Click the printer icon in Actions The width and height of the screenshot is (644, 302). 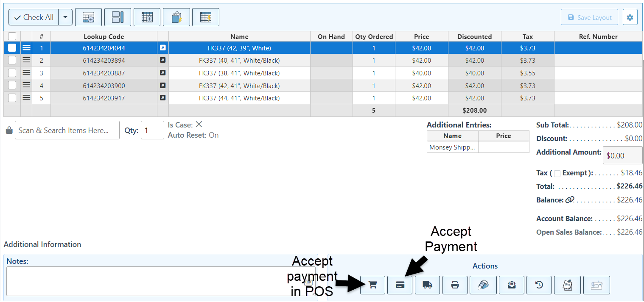click(x=455, y=285)
